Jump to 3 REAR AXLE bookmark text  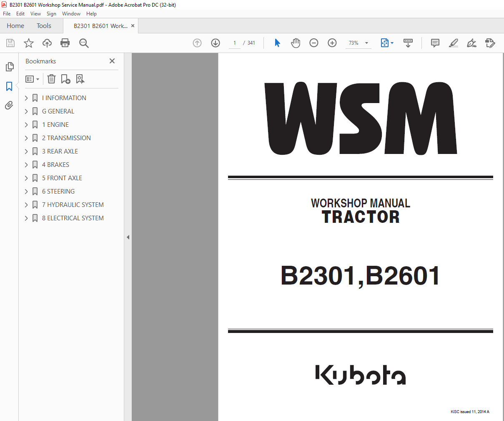[x=60, y=151]
